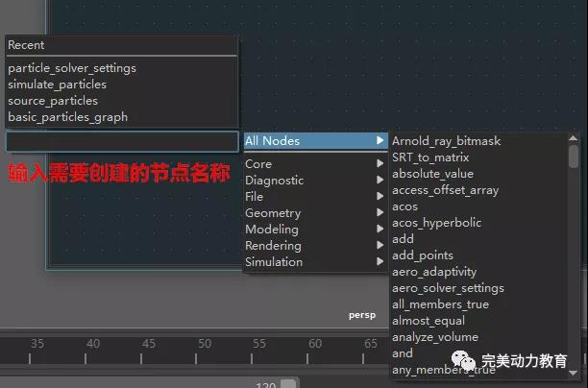588x388 pixels.
Task: Expand the All Nodes submenu arrow
Action: [380, 141]
